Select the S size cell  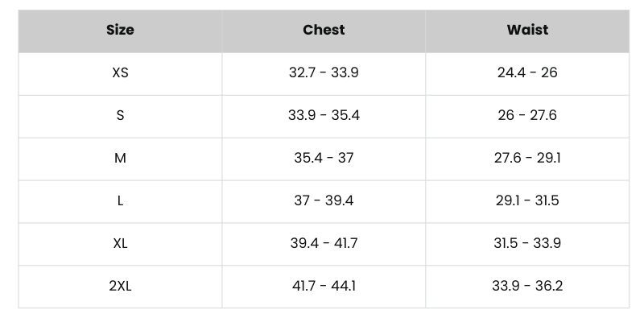coord(120,116)
